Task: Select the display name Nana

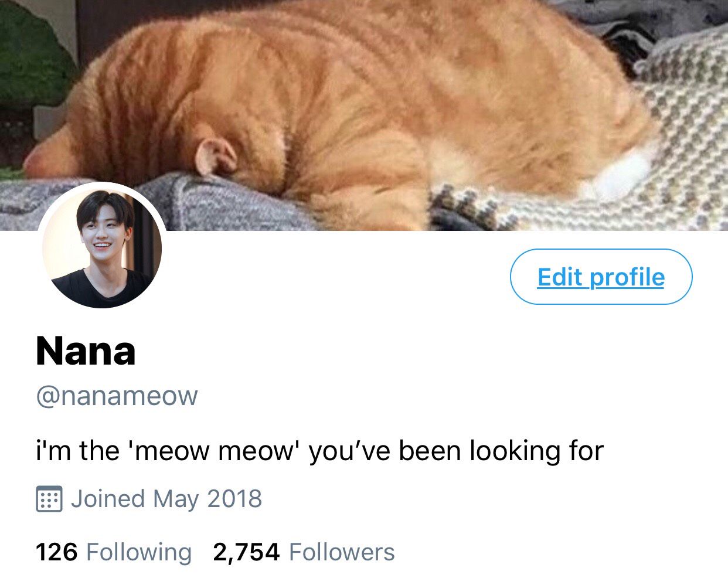Action: [86, 351]
